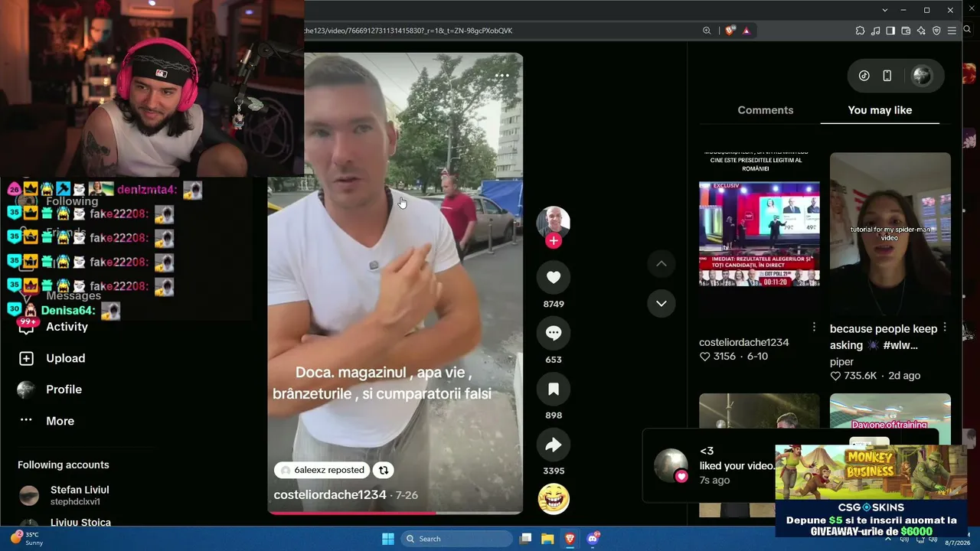Click the repost arrows icon
This screenshot has width=980, height=551.
(x=384, y=470)
